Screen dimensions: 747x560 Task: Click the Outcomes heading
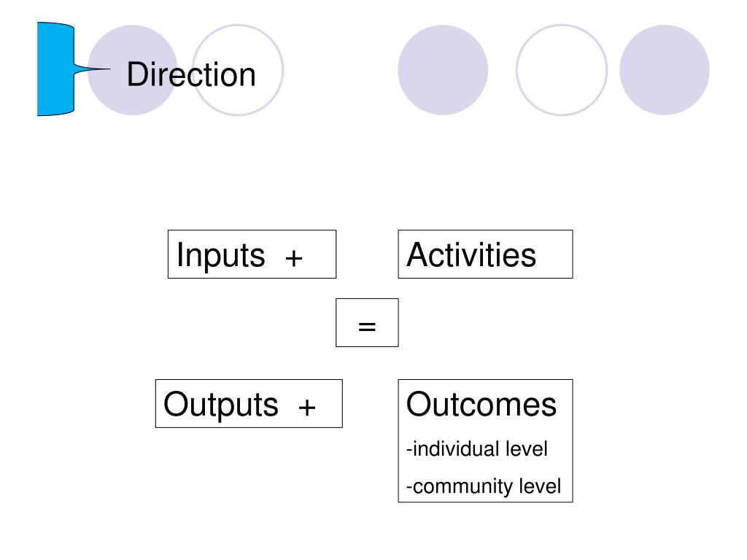(x=481, y=404)
